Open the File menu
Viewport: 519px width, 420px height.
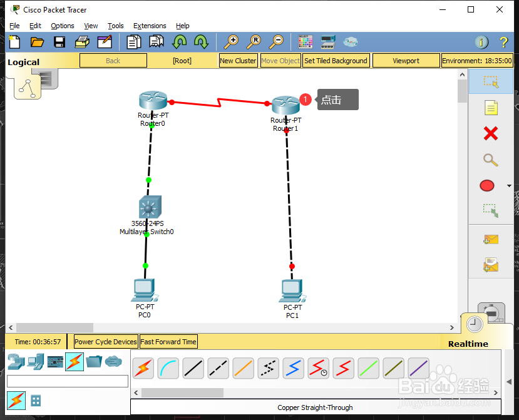coord(14,26)
